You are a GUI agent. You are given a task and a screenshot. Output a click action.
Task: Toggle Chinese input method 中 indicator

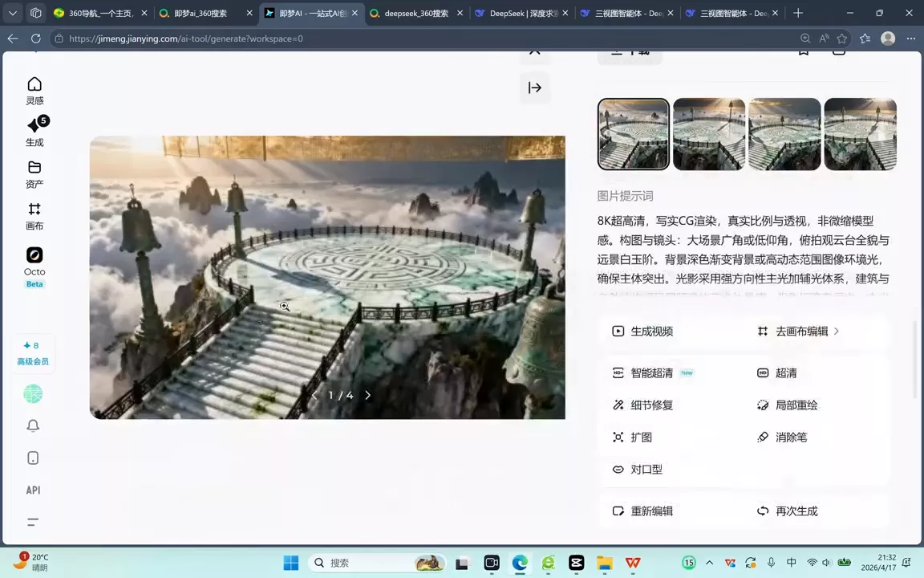[792, 563]
